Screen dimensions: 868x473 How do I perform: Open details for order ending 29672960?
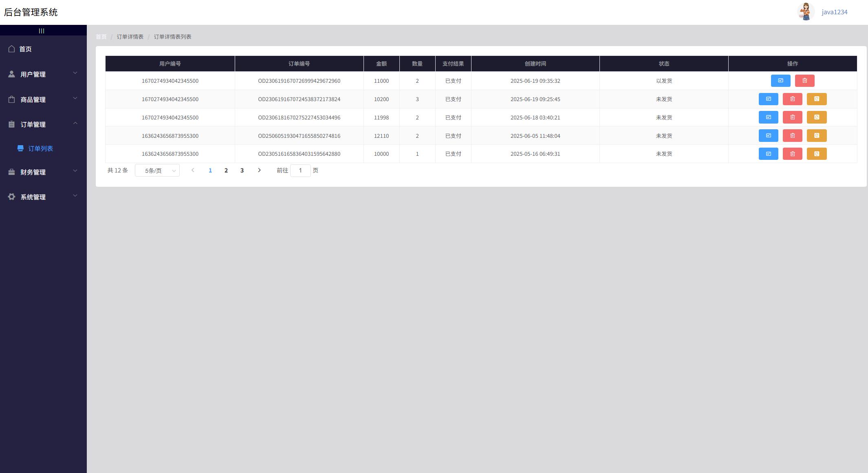click(x=780, y=81)
